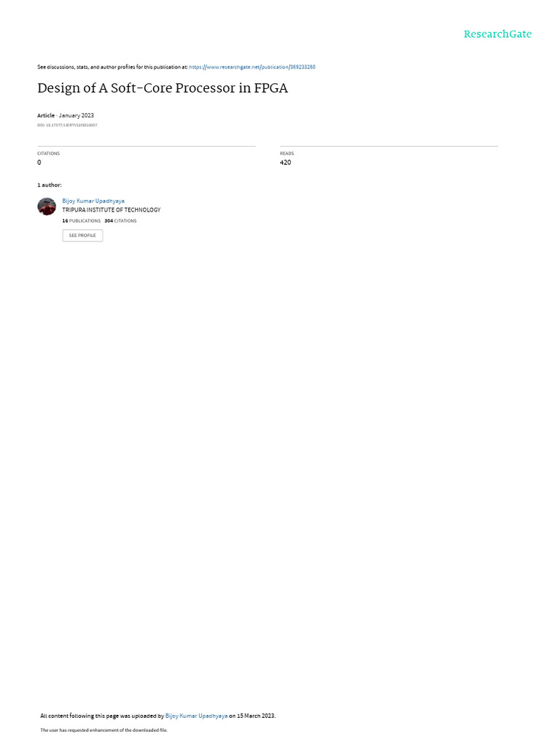The image size is (560, 747).
Task: Open uploader name link in footer line
Action: pyautogui.click(x=196, y=716)
